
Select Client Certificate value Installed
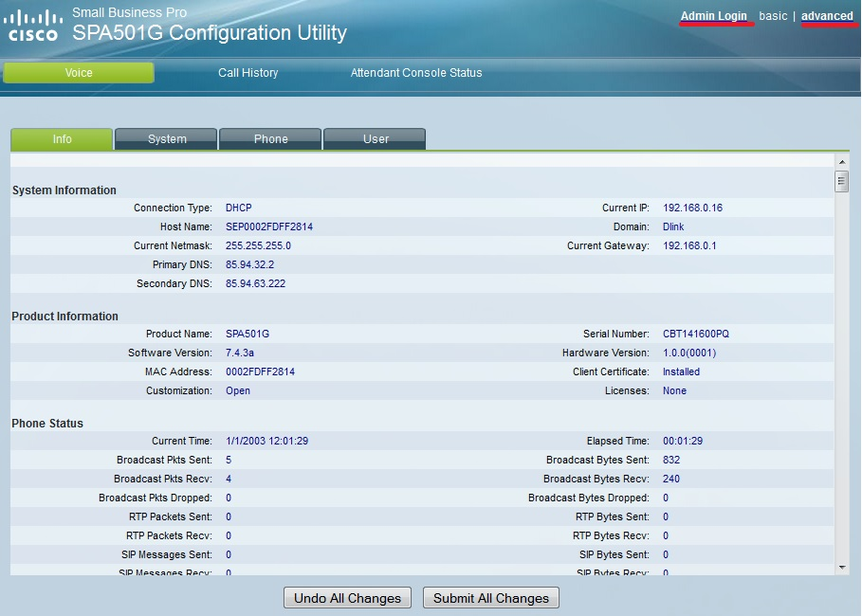[x=681, y=371]
